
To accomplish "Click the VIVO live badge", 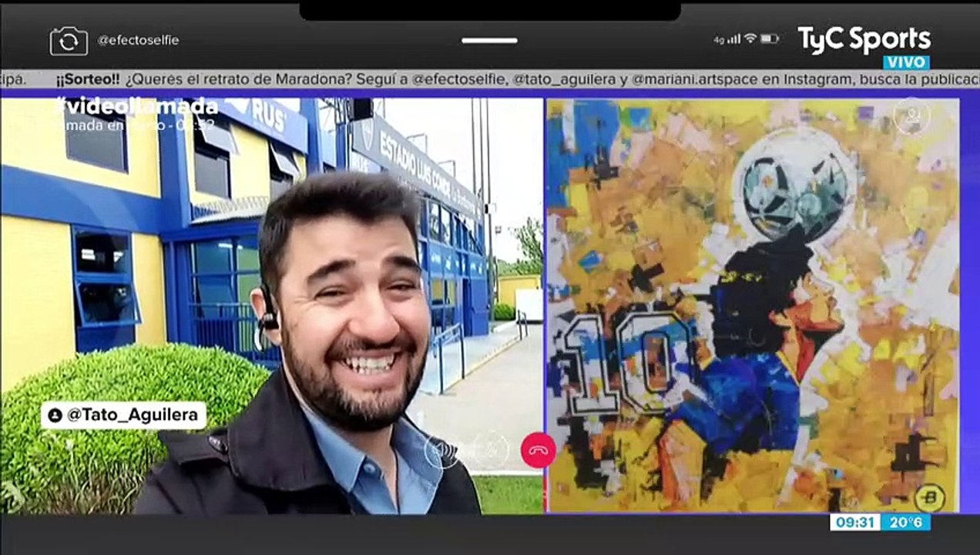I will (906, 63).
